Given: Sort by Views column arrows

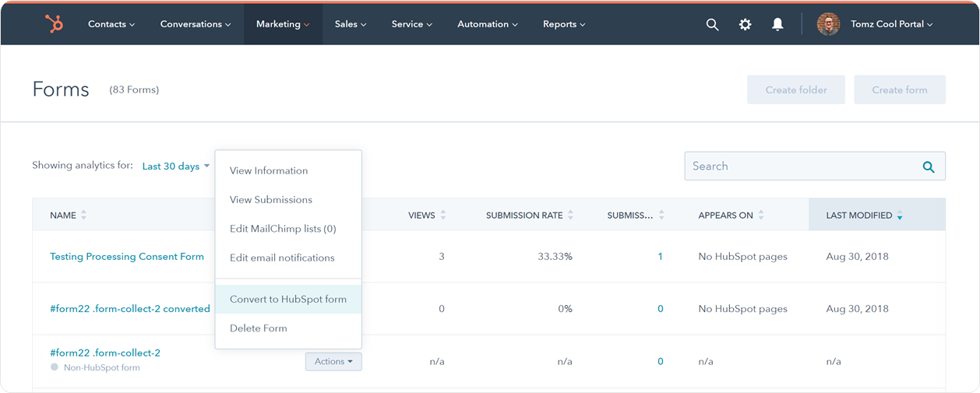Looking at the screenshot, I should tap(442, 216).
